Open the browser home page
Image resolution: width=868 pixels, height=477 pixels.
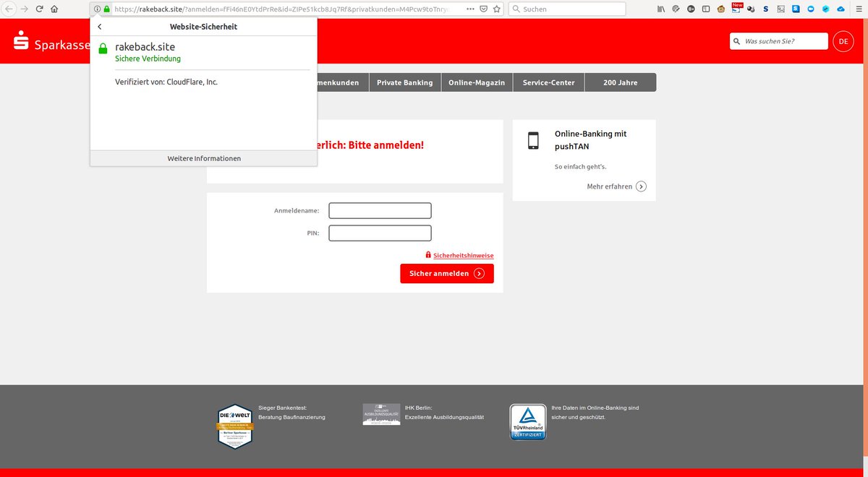(x=54, y=9)
